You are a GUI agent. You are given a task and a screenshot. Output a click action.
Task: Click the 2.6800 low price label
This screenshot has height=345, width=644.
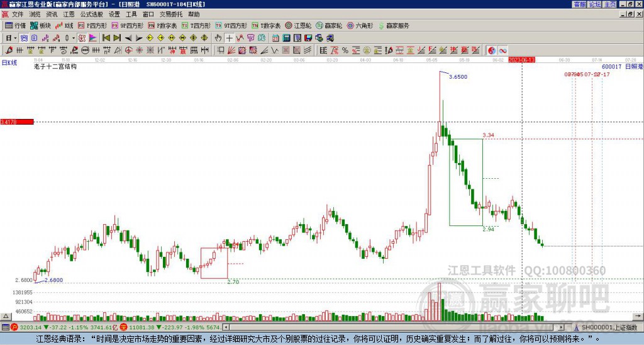click(x=53, y=280)
